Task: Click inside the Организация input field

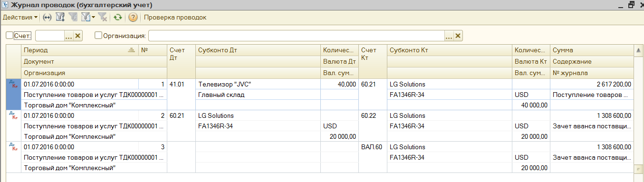Action: pyautogui.click(x=297, y=36)
